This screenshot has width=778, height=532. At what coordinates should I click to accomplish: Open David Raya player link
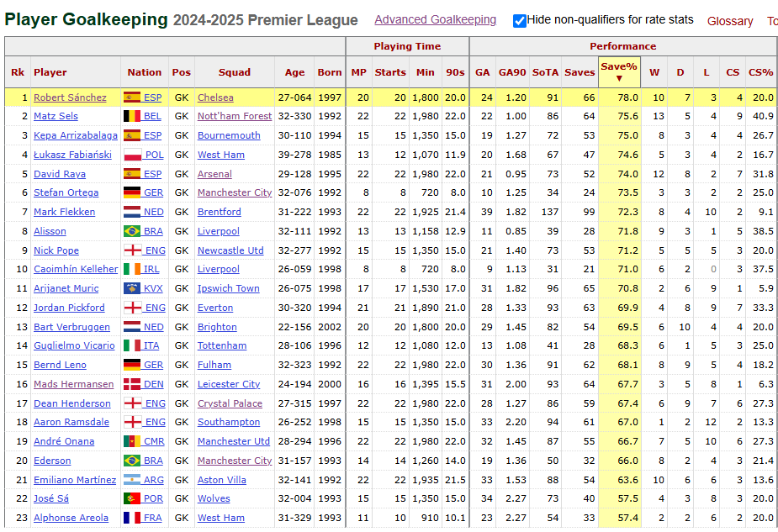pos(60,174)
